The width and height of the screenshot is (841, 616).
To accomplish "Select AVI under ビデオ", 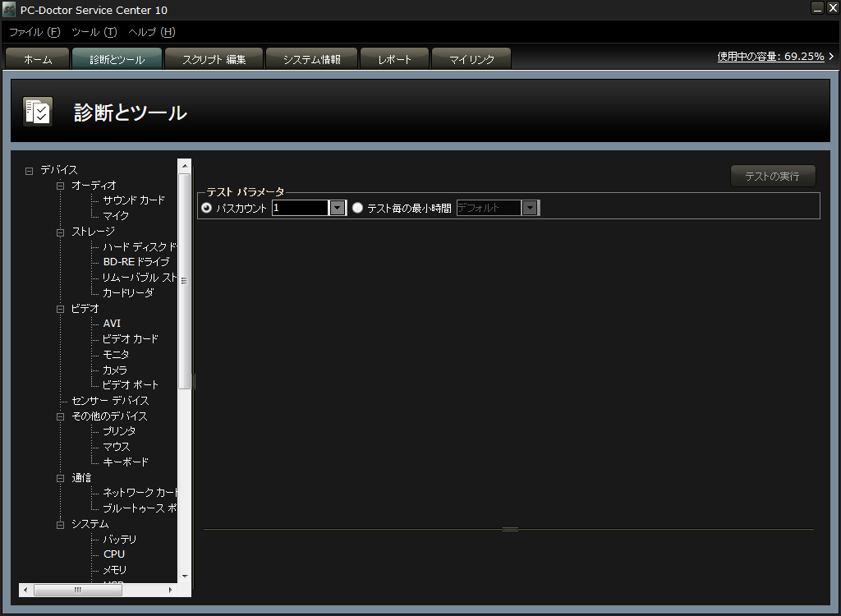I will click(112, 324).
